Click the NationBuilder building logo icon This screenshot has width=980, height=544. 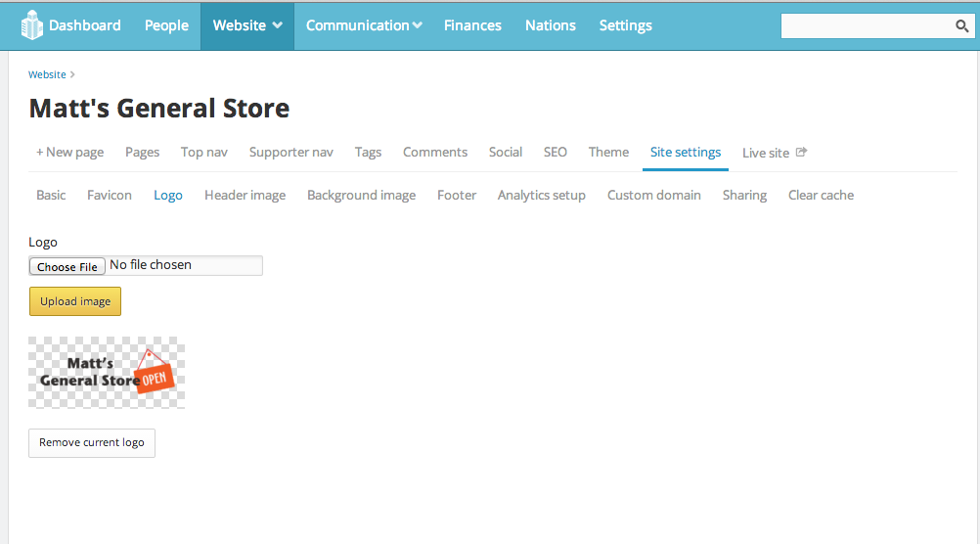point(31,25)
